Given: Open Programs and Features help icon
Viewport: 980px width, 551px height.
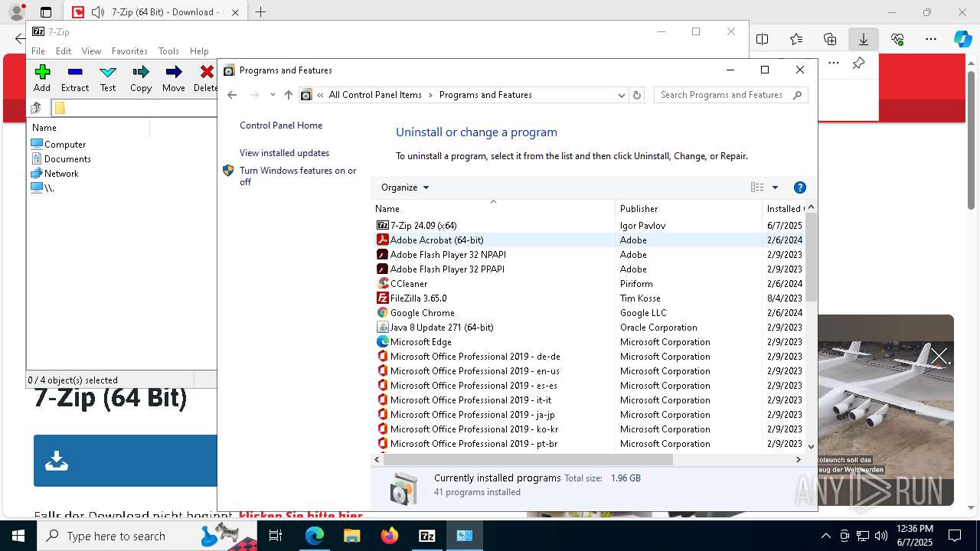Looking at the screenshot, I should pos(800,187).
